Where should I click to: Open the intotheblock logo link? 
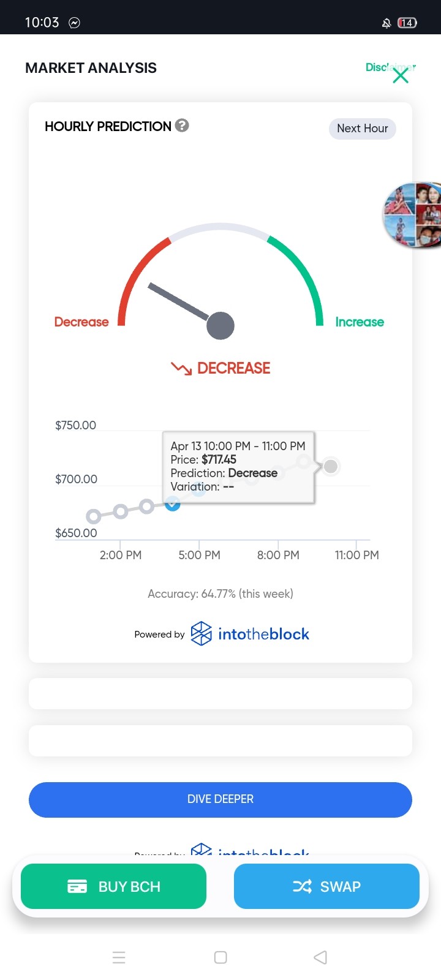(x=250, y=634)
